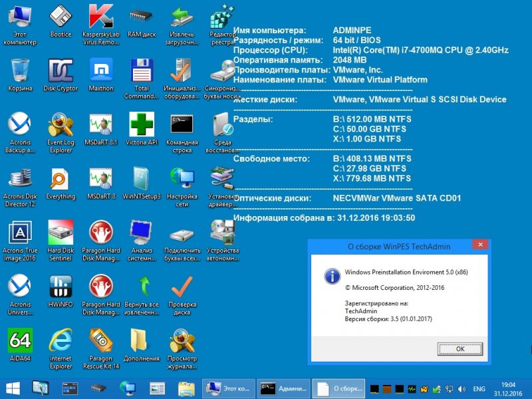532x399 pixels.
Task: Open Проверка диска icon
Action: 182,295
